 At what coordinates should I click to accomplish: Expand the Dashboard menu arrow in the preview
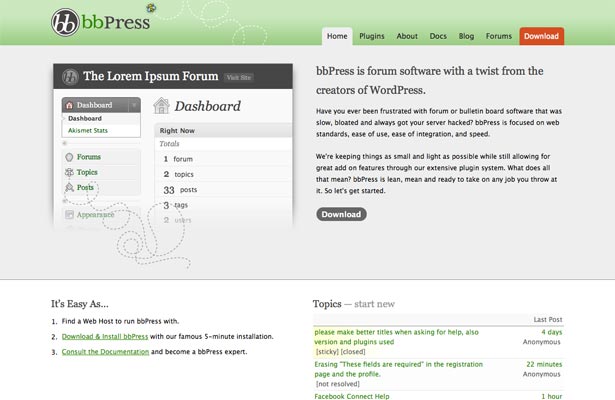click(134, 105)
